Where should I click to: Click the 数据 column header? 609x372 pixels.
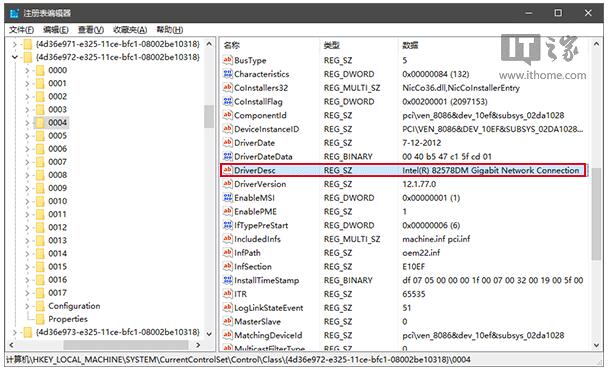coord(410,45)
